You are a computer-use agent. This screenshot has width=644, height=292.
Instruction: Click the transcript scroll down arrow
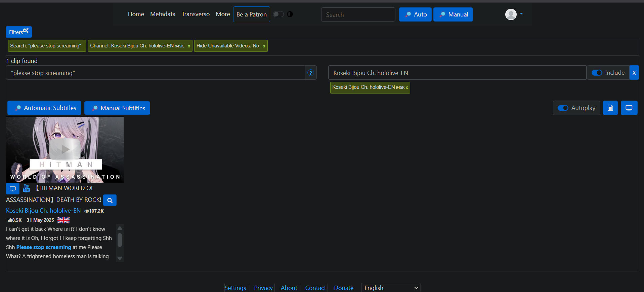[x=120, y=258]
